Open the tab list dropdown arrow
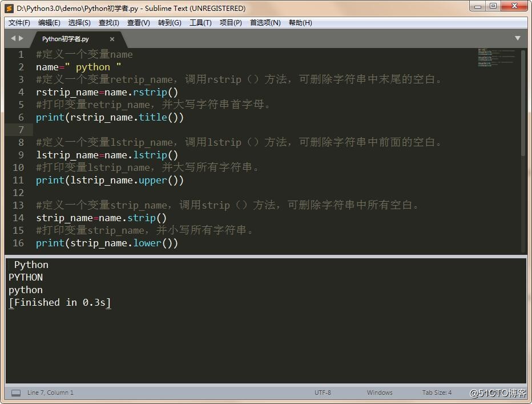This screenshot has height=404, width=532. (517, 38)
